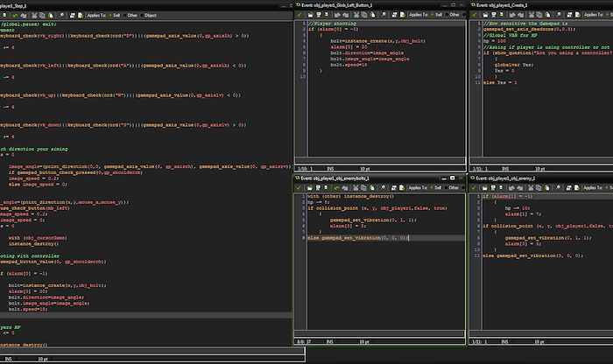Cut icon in Glob_Left_Button event toolbar

tap(356, 15)
